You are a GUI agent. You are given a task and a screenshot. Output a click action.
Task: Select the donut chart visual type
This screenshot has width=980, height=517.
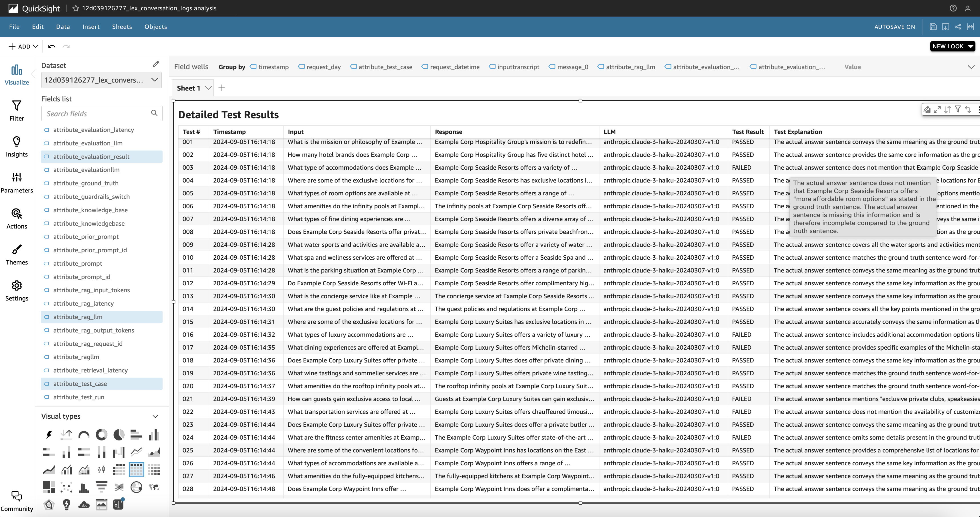click(x=101, y=434)
